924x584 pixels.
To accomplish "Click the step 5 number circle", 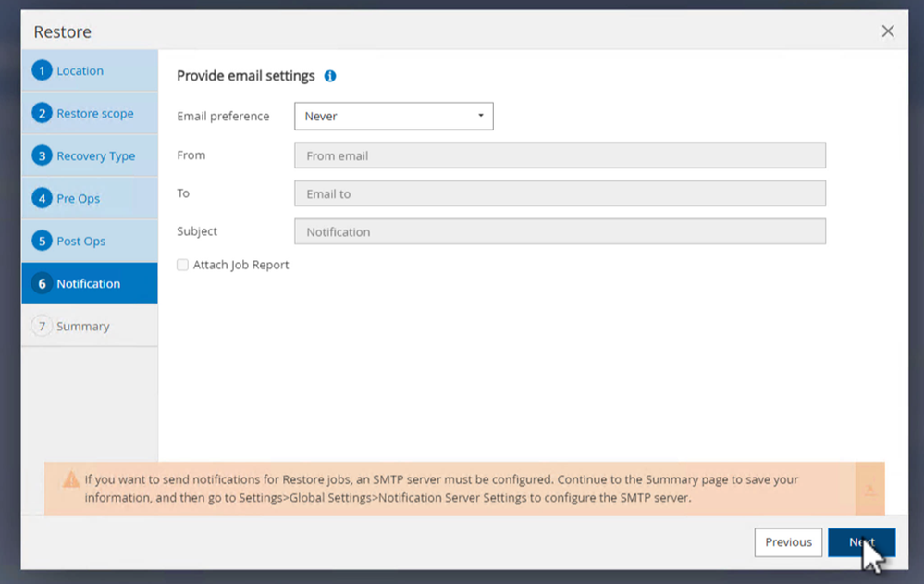I will coord(42,241).
